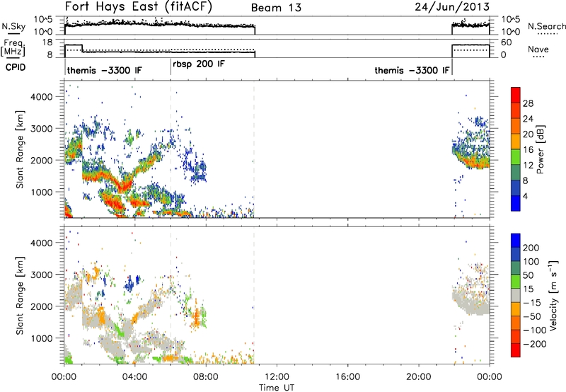
Task: Click the 'N.Search' legend label
Action: click(546, 26)
